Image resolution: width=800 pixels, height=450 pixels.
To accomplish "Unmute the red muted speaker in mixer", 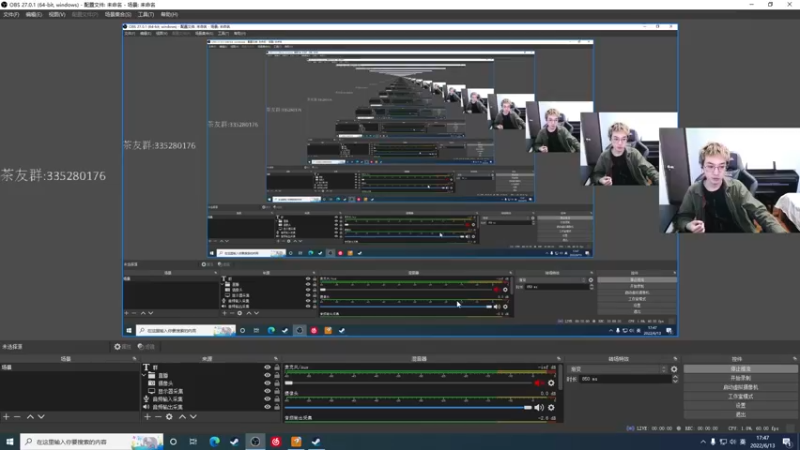I will coord(539,383).
